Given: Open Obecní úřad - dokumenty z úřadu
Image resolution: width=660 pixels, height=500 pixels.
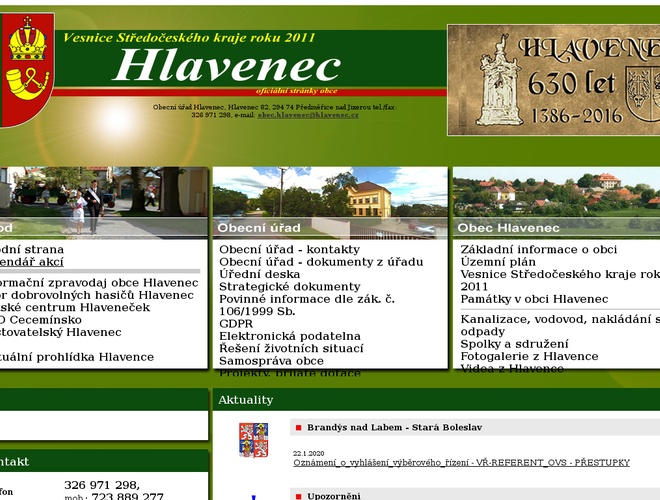Looking at the screenshot, I should point(320,262).
